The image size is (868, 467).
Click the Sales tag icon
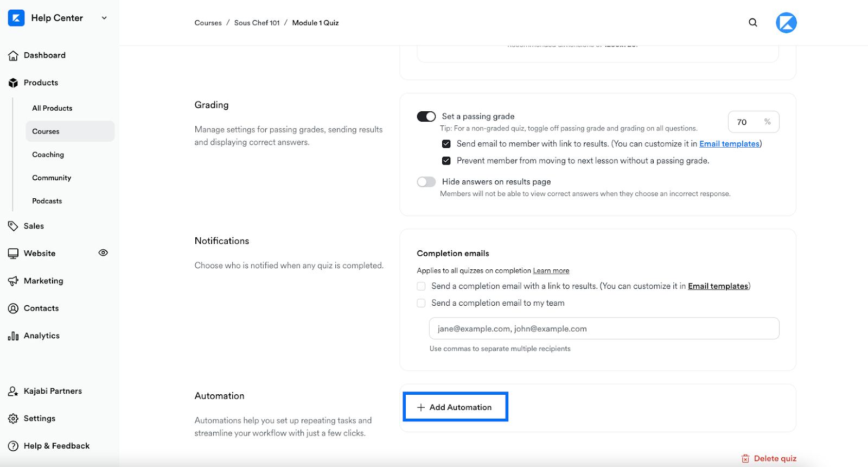coord(13,226)
